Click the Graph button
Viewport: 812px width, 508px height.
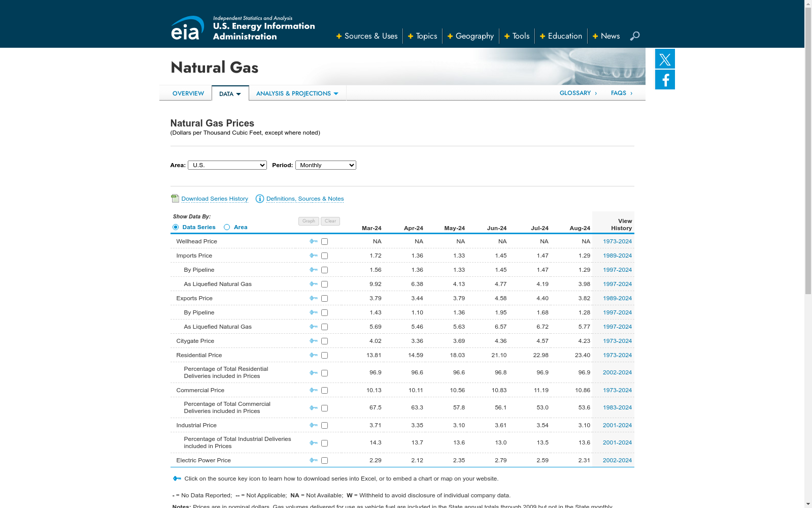tap(309, 221)
